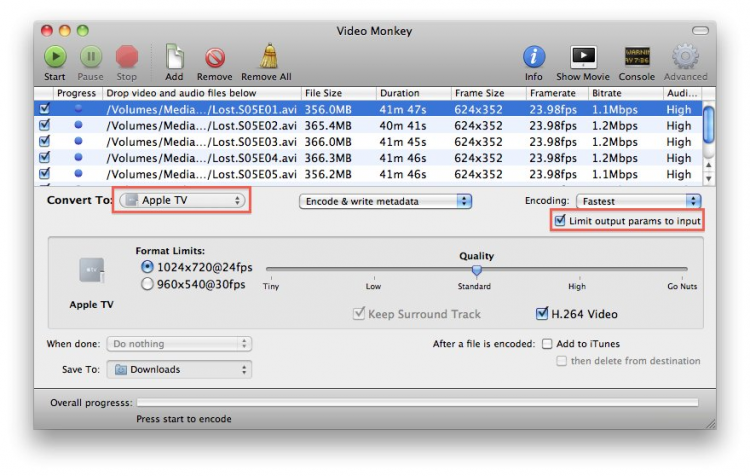Screen dimensions: 750x476
Task: Click the Progress column header
Action: [77, 93]
